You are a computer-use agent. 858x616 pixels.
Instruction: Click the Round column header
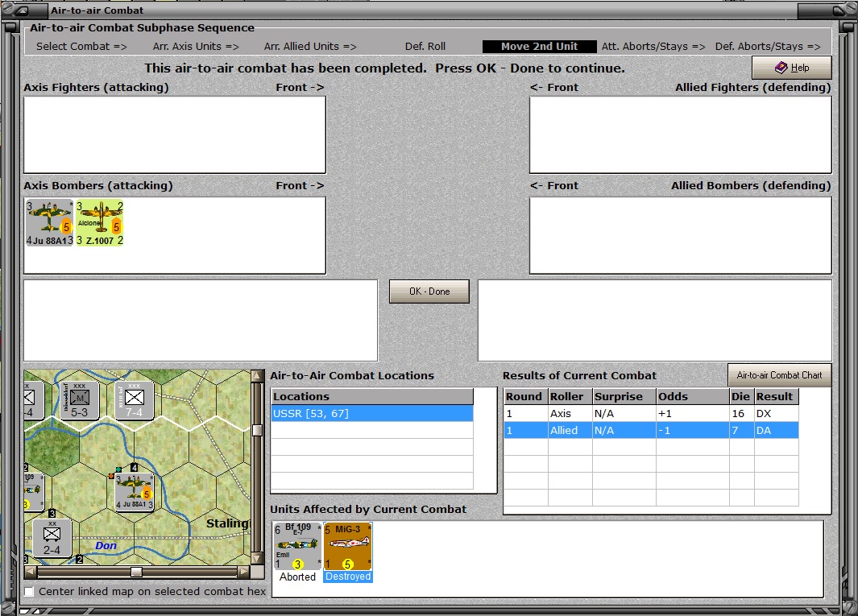tap(525, 397)
